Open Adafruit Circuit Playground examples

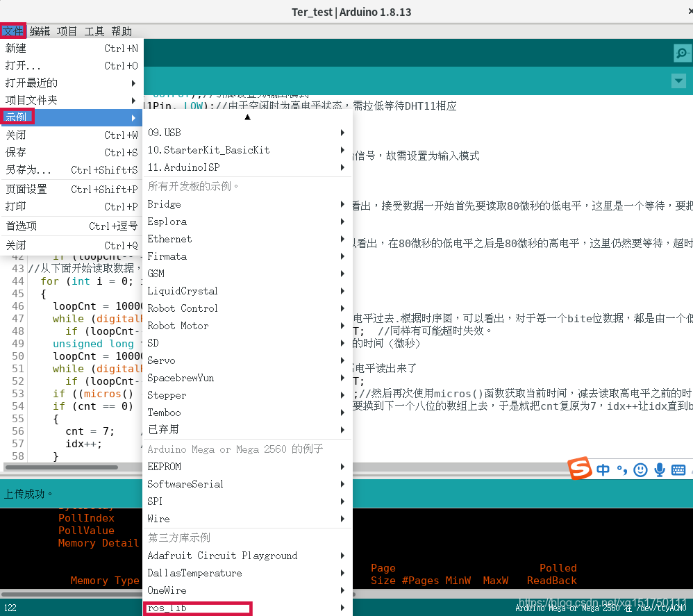[x=247, y=556]
